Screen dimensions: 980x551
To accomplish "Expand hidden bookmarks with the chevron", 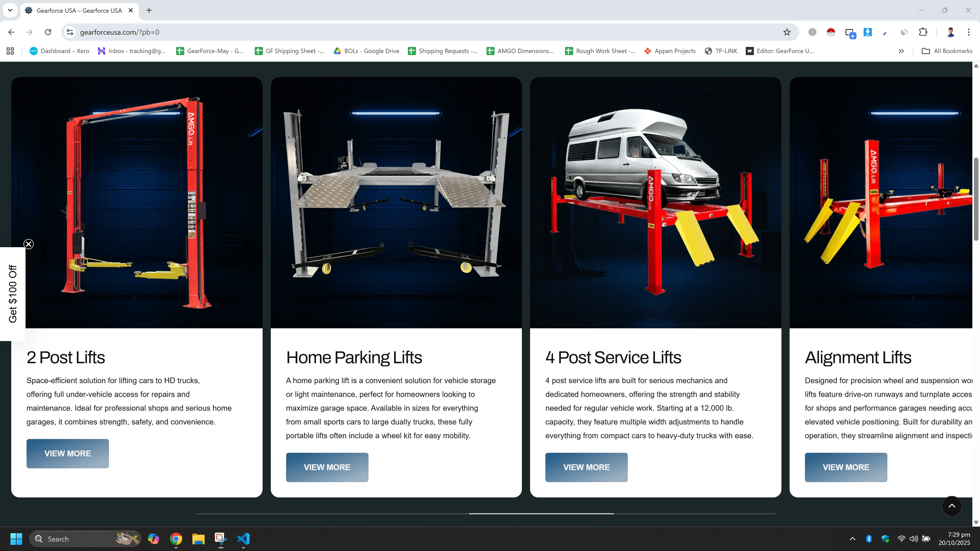I will 901,51.
